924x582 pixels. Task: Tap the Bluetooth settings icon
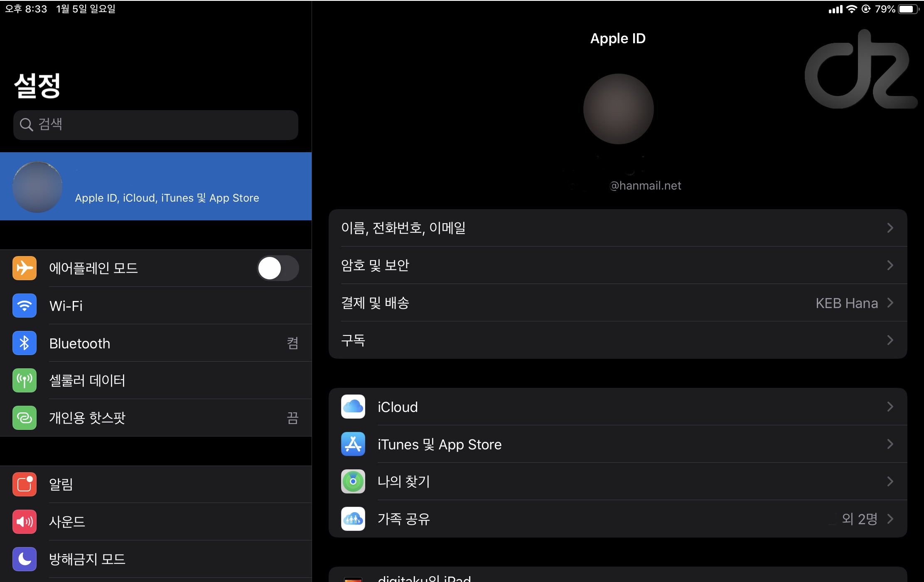25,343
